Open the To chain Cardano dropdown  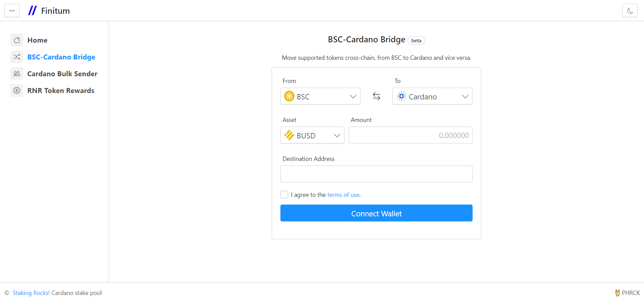pyautogui.click(x=432, y=96)
